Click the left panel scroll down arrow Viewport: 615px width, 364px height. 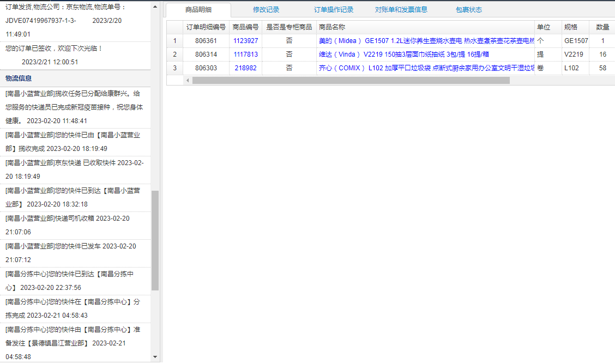tap(155, 357)
